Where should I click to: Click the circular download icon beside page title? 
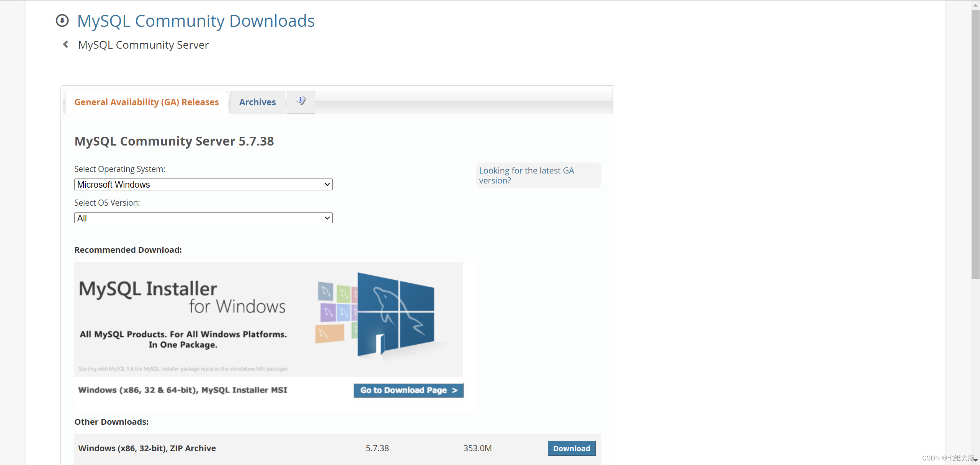coord(62,21)
